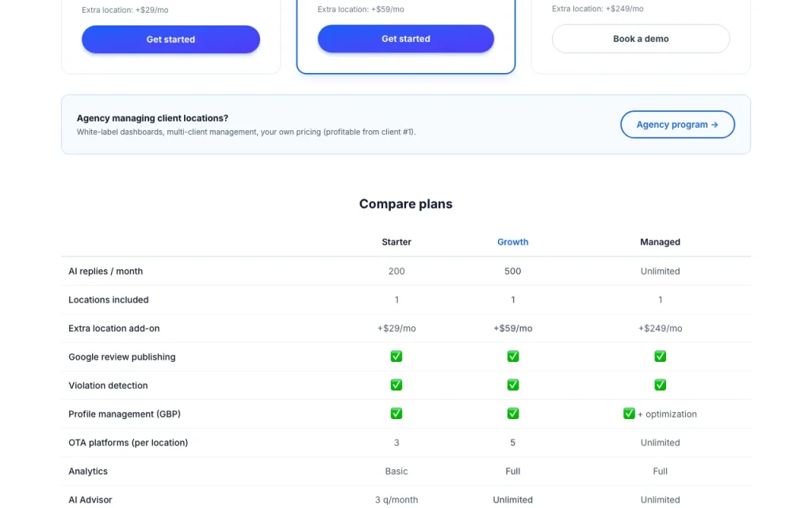
Task: Click Locations included value in Managed column
Action: coord(660,299)
